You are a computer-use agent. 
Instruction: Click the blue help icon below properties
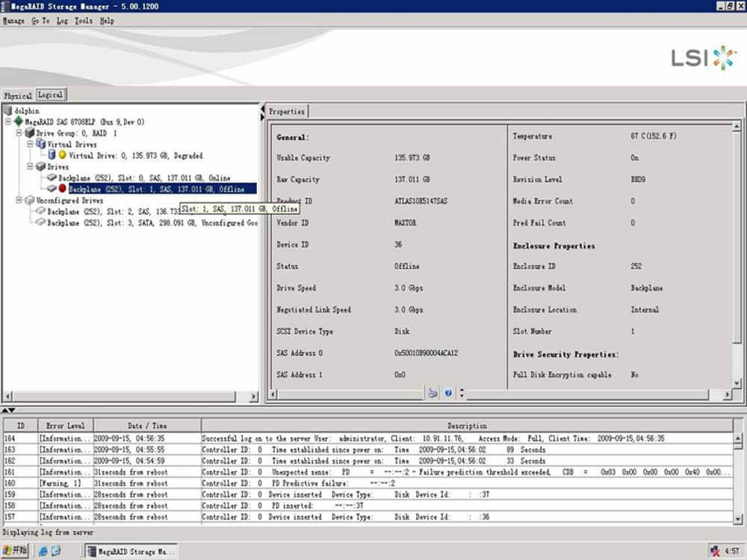(448, 393)
